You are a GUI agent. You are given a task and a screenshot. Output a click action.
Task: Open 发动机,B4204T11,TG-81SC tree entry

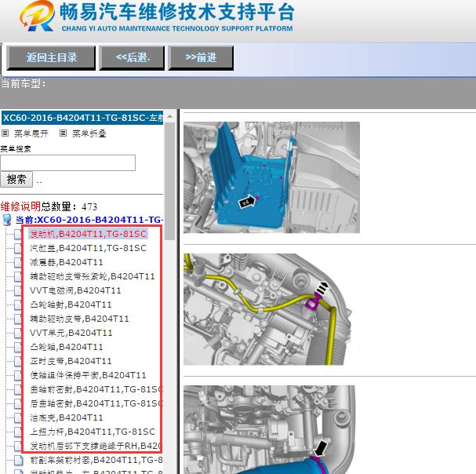pyautogui.click(x=88, y=234)
